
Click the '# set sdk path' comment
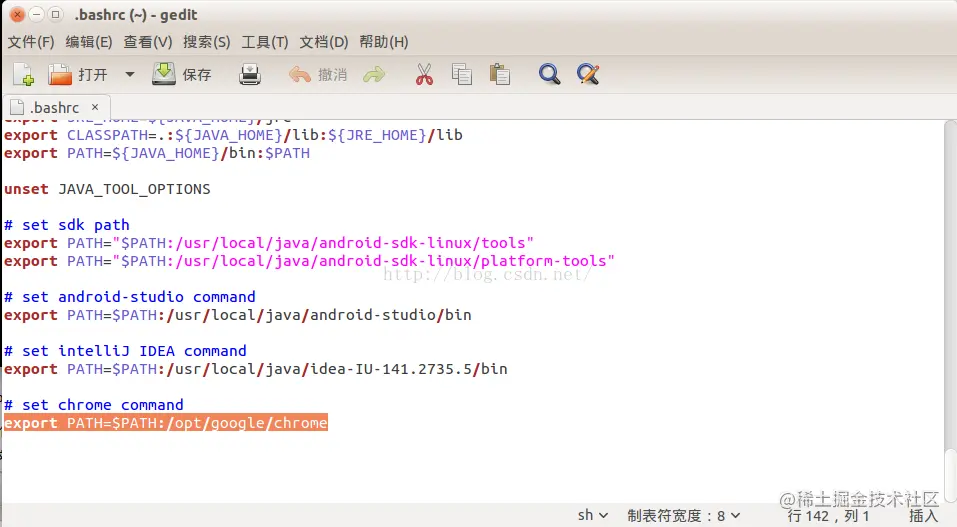tap(67, 225)
